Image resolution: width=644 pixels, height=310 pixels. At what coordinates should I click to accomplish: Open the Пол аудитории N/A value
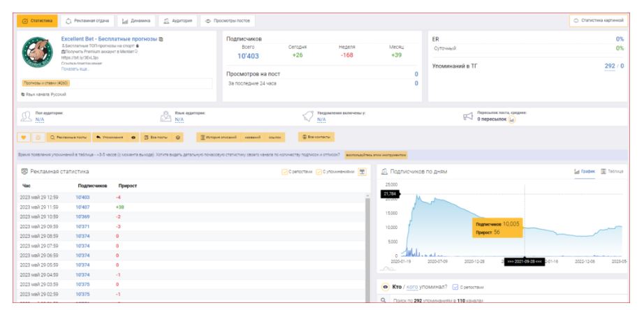coord(39,119)
